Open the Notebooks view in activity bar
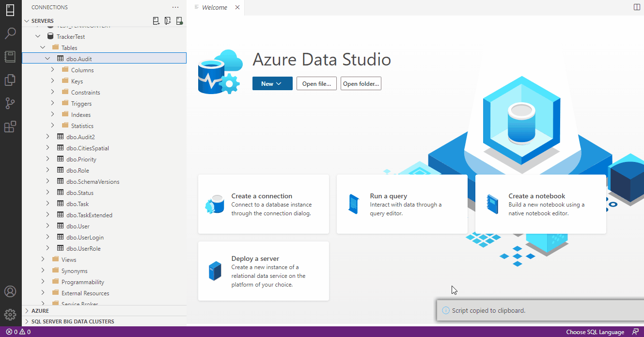 10,57
